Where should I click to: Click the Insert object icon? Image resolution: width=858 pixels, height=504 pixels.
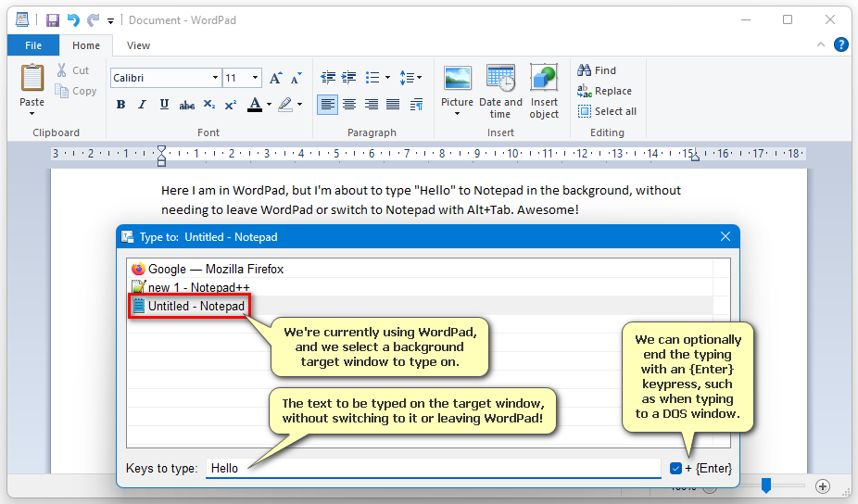[544, 91]
